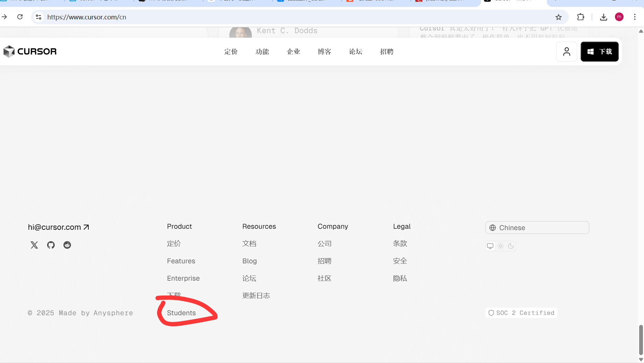Select light theme sun icon
Screen dimensions: 644x363
click(501, 246)
